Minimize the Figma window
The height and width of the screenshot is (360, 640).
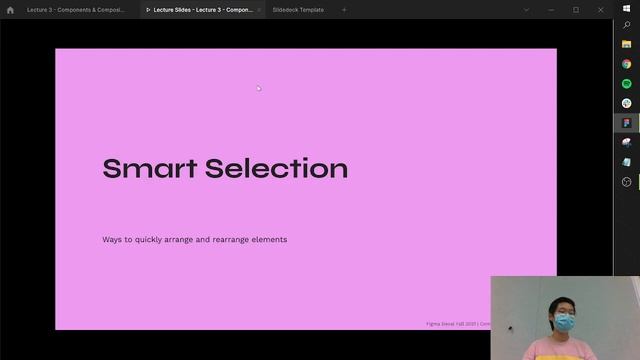click(551, 10)
